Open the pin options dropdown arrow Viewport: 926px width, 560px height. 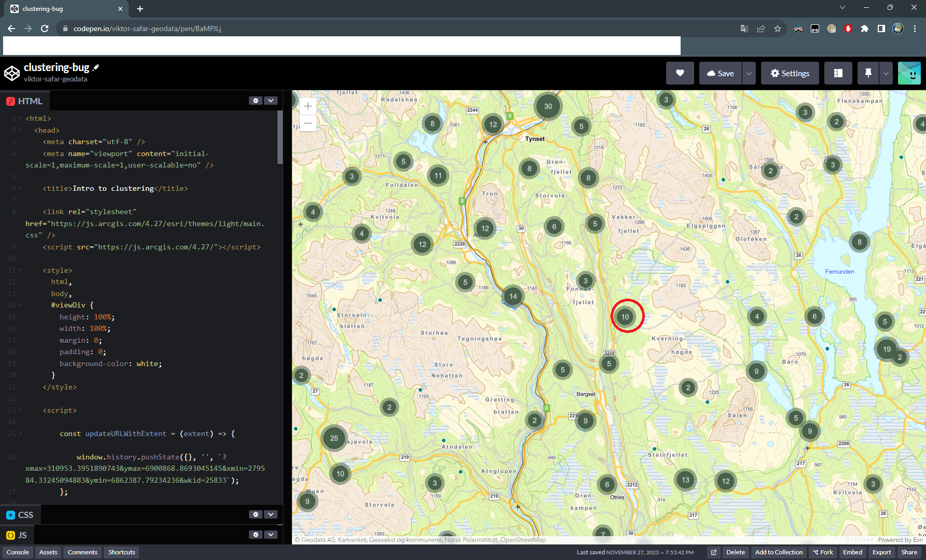click(886, 73)
